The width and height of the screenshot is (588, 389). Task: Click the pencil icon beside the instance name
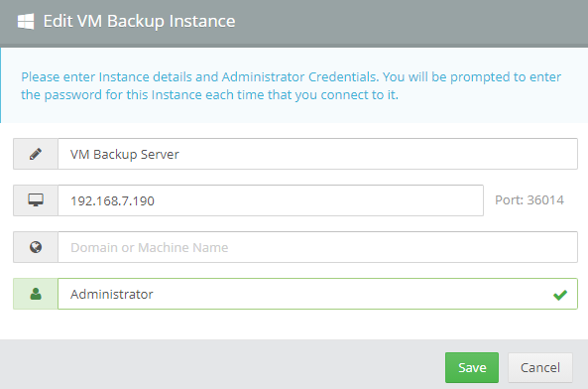pyautogui.click(x=36, y=154)
